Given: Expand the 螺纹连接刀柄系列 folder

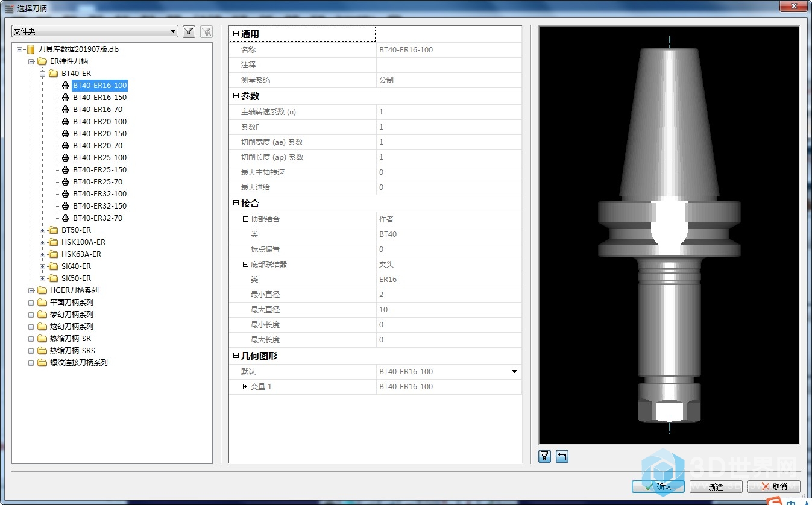Looking at the screenshot, I should [x=31, y=363].
